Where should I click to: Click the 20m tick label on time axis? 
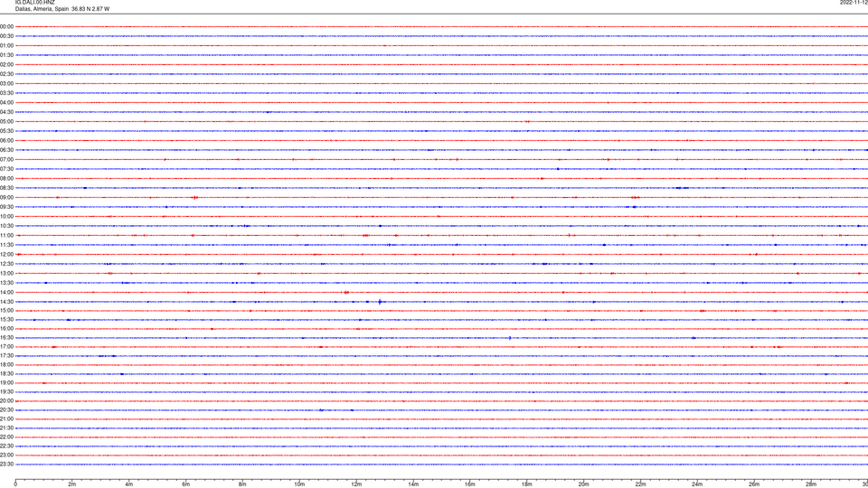583,484
